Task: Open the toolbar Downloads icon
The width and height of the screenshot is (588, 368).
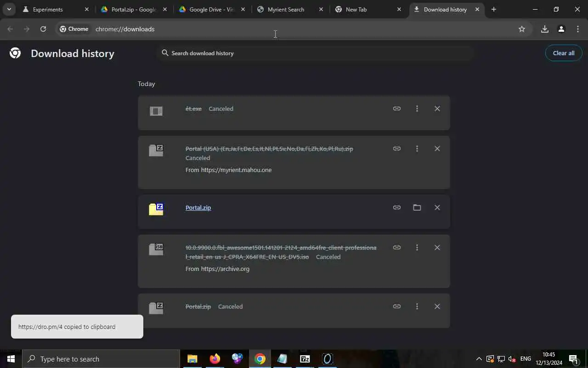Action: tap(545, 29)
